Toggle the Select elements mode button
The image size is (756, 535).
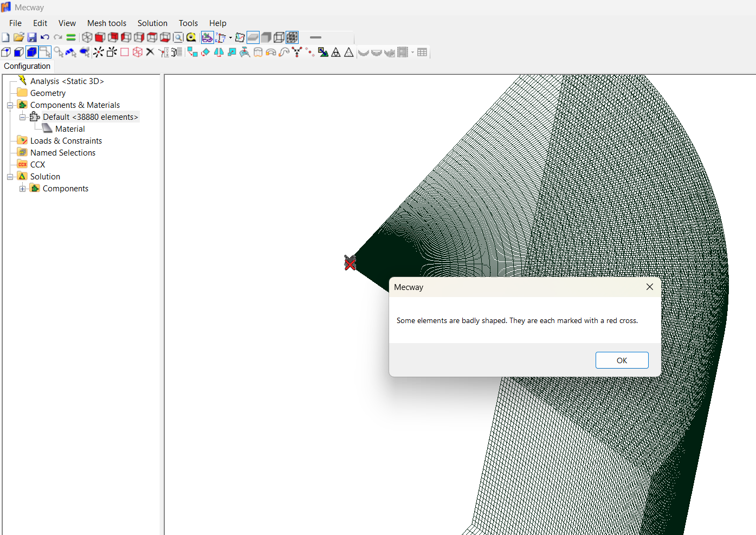pos(32,52)
